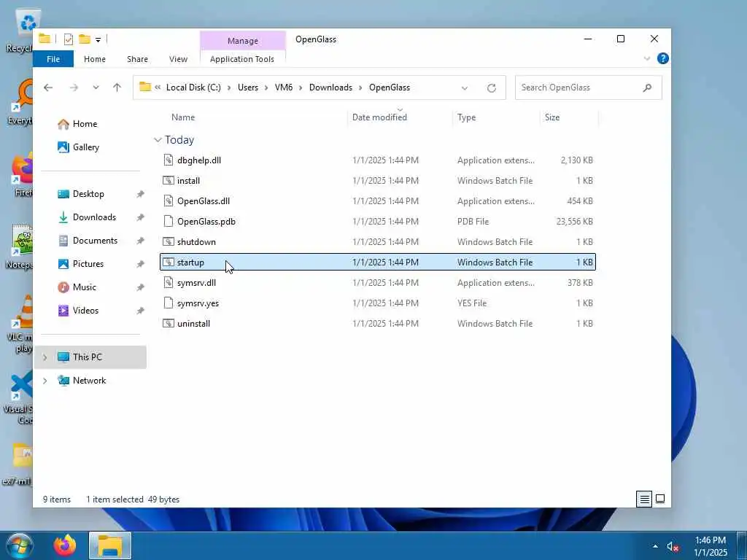
Task: Open recent locations dropdown arrow
Action: (96, 87)
